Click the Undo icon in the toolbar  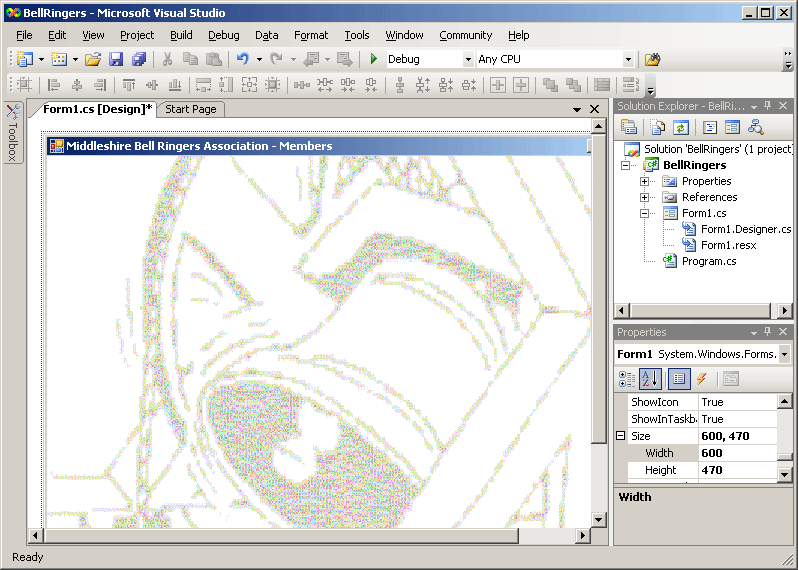[242, 59]
